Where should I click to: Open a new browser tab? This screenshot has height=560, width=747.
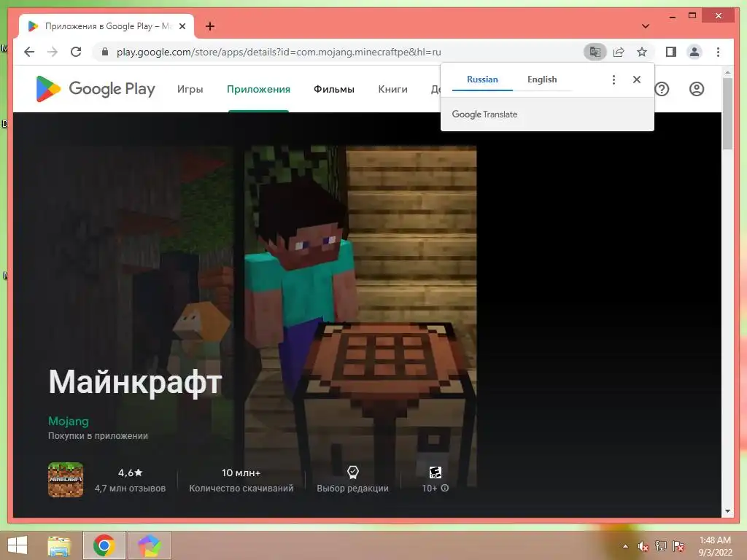point(210,26)
